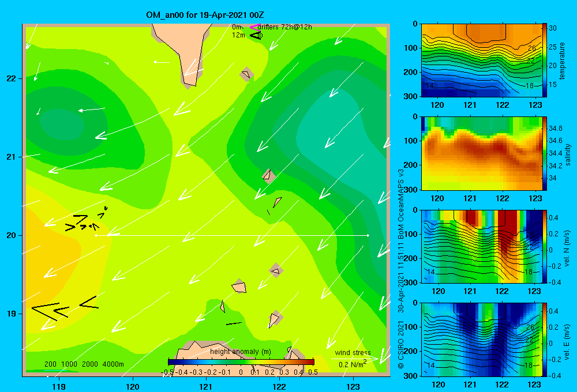Click latitude label '20' on main map
Screen dimensions: 577x392
coord(12,235)
